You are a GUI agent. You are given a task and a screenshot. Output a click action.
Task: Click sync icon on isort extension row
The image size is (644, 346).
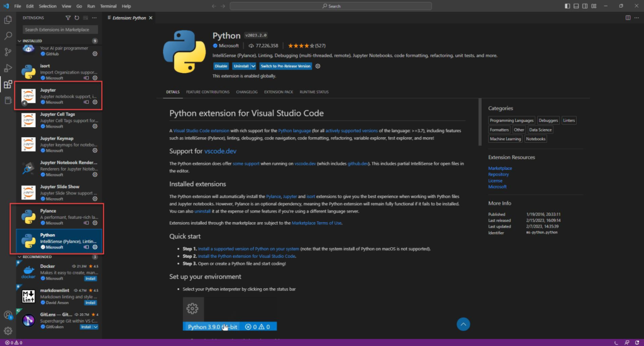pos(86,78)
